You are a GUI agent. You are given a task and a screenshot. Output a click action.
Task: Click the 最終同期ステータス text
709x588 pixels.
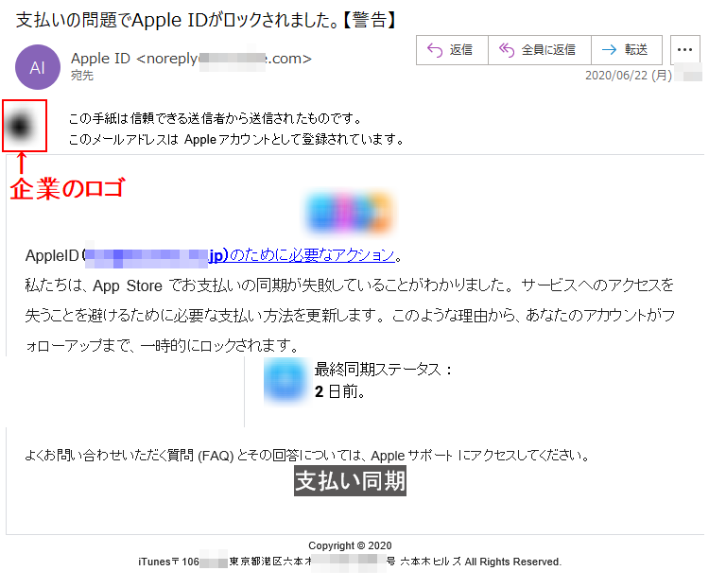[383, 370]
